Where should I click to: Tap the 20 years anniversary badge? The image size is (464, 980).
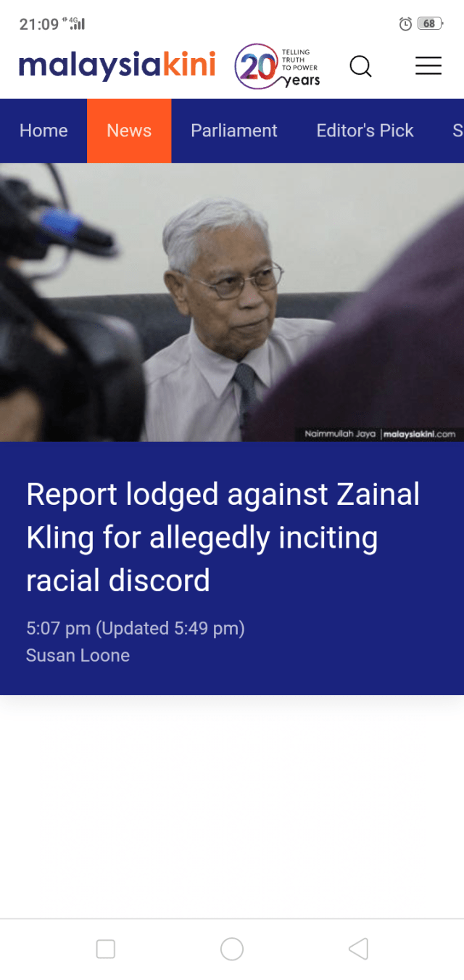coord(277,67)
